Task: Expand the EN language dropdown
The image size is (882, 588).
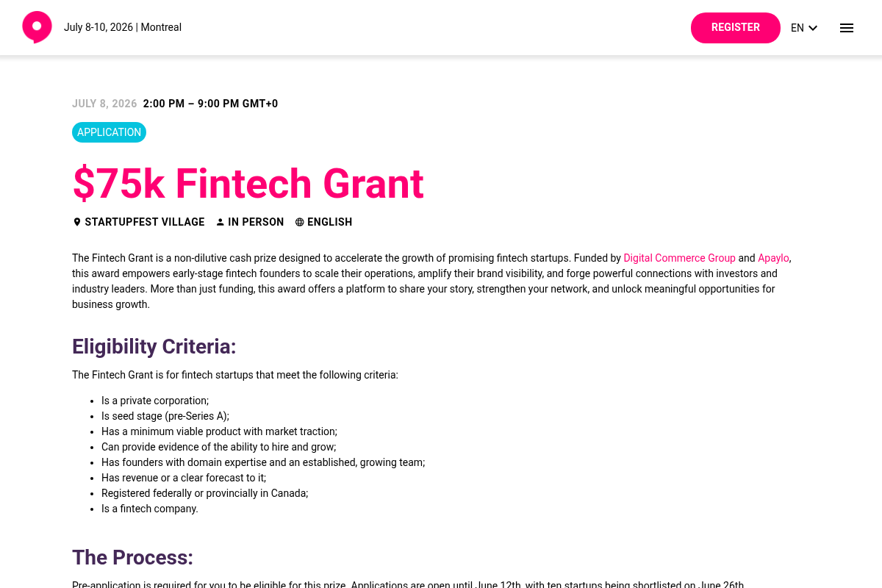Action: [804, 28]
